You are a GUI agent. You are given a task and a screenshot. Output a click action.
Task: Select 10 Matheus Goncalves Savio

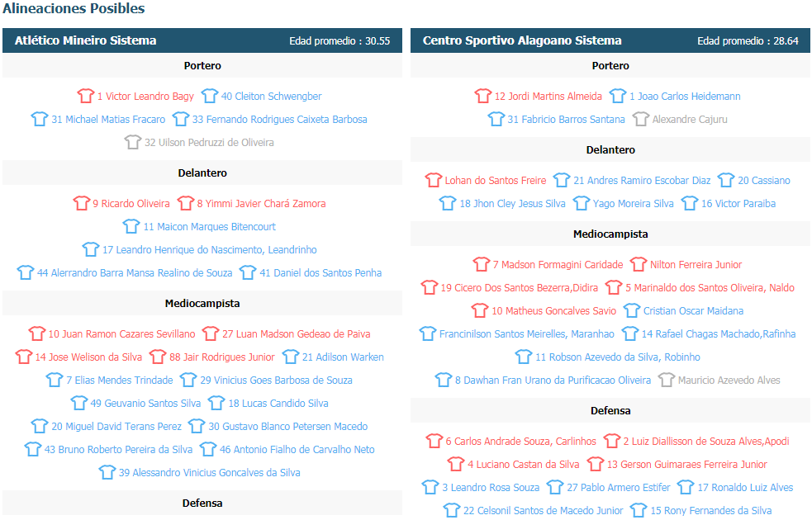point(554,311)
